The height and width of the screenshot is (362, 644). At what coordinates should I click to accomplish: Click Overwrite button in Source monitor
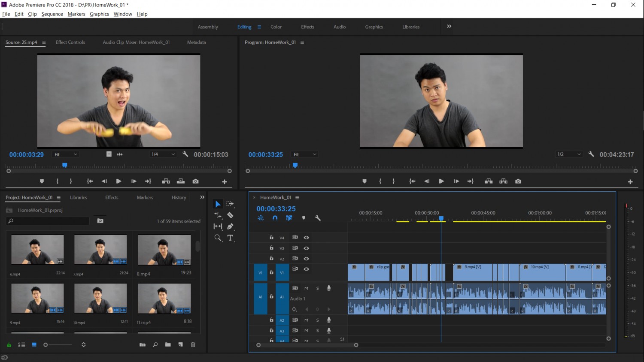(181, 181)
